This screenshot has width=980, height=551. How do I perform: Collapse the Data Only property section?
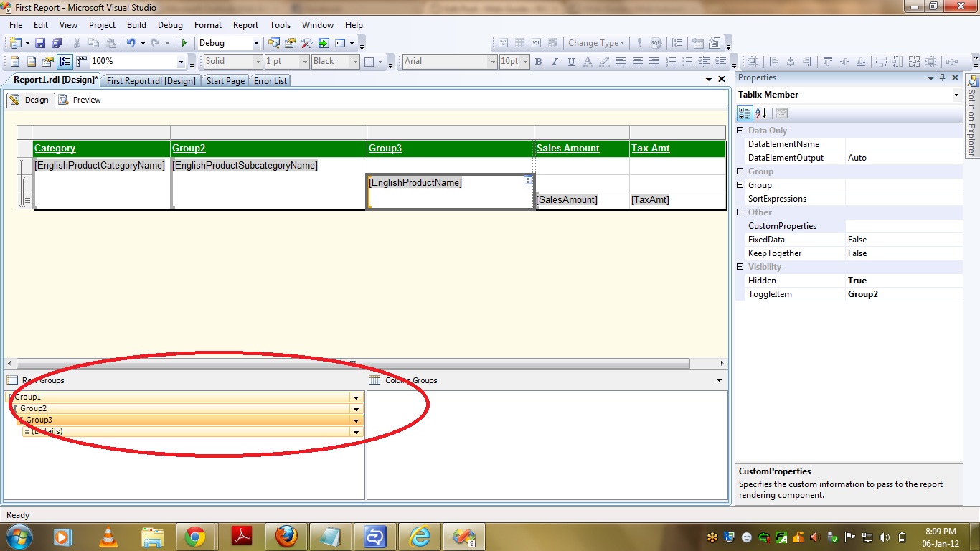[x=740, y=131]
